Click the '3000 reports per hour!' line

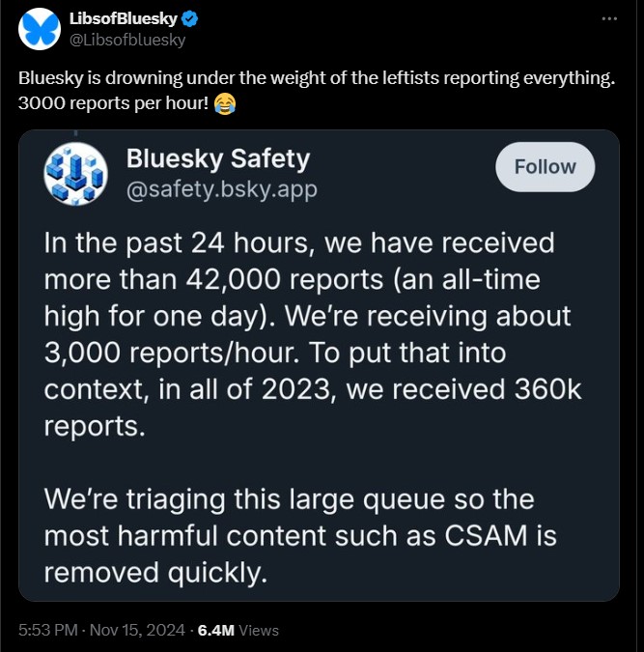click(113, 103)
